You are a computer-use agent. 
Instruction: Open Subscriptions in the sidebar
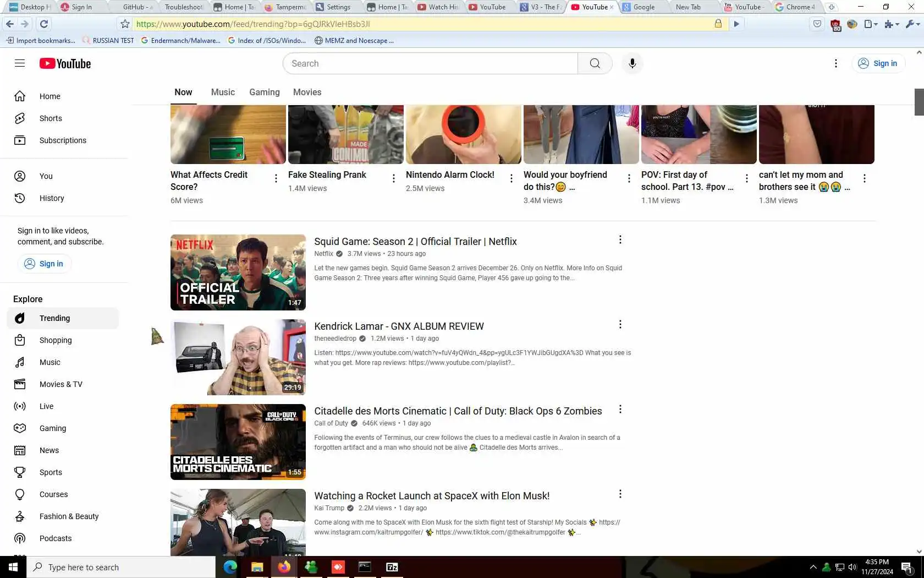[64, 140]
